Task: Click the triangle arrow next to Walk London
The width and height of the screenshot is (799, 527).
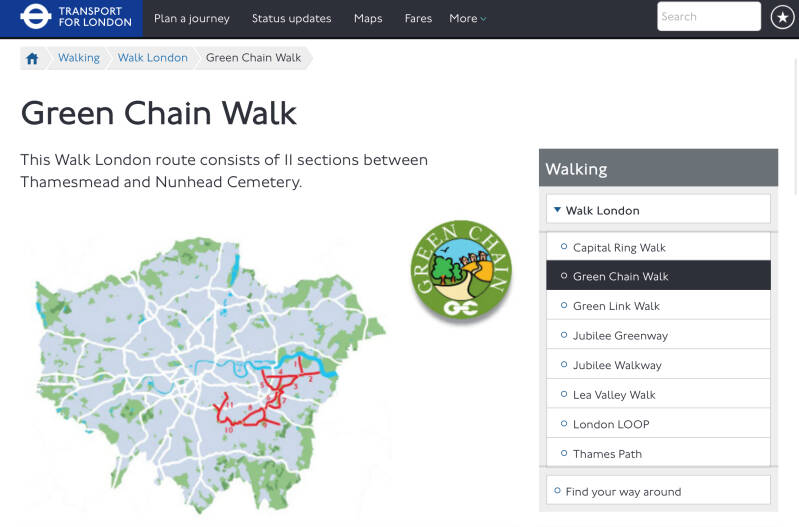Action: pyautogui.click(x=556, y=210)
